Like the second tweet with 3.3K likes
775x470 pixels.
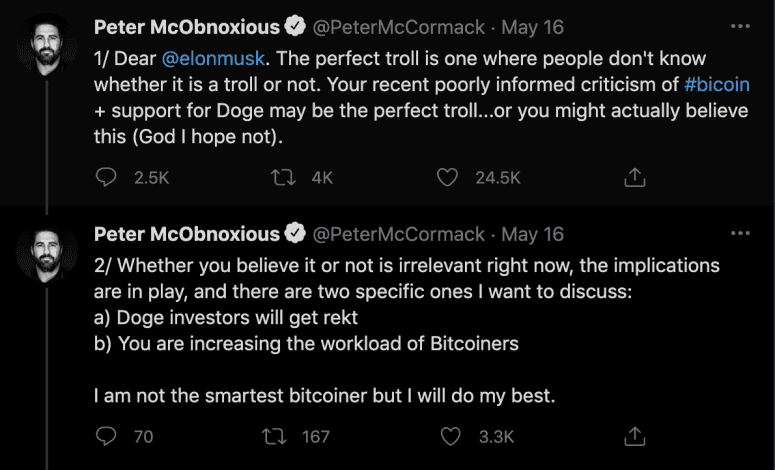451,436
